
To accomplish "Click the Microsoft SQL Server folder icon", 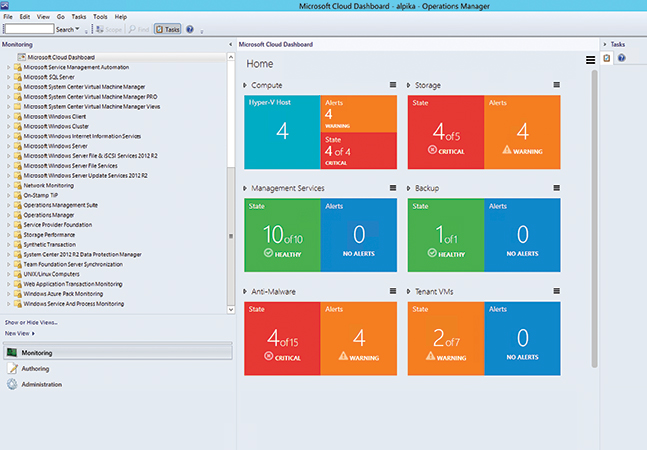I will coord(18,77).
